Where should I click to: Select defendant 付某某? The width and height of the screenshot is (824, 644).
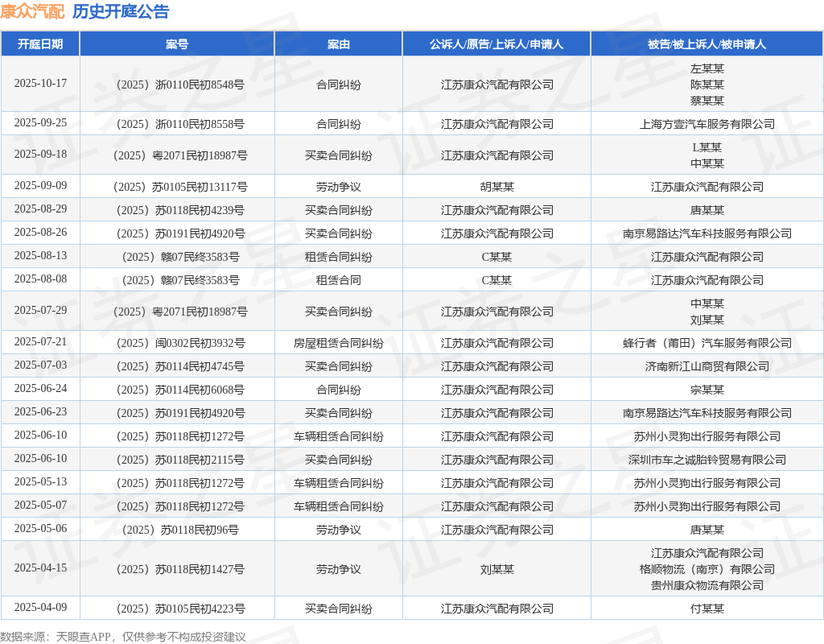point(707,609)
